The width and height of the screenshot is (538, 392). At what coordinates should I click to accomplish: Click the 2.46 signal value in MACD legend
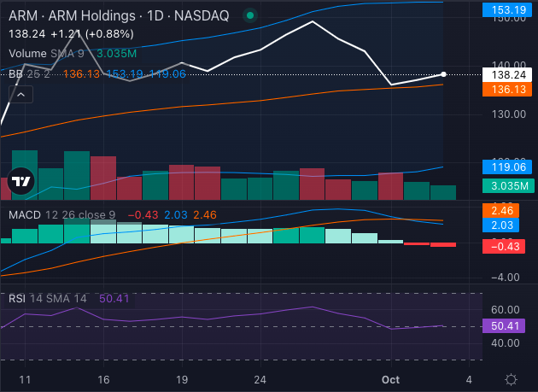pyautogui.click(x=205, y=215)
